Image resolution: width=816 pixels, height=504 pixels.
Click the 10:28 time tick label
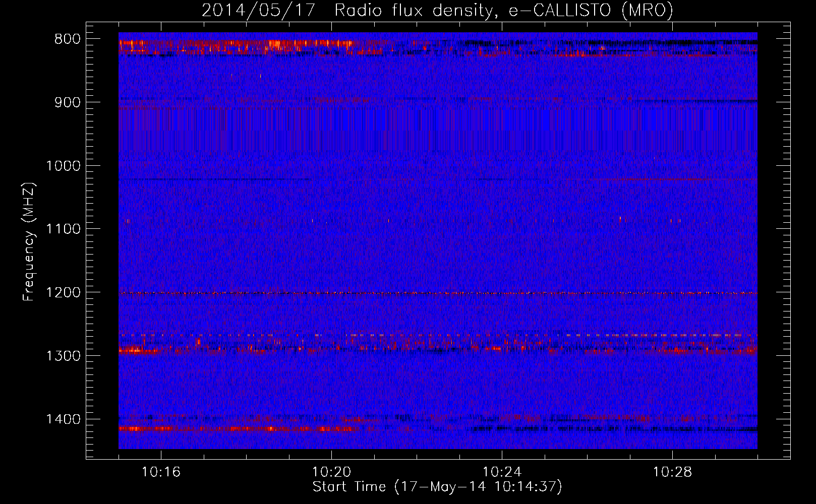(672, 472)
